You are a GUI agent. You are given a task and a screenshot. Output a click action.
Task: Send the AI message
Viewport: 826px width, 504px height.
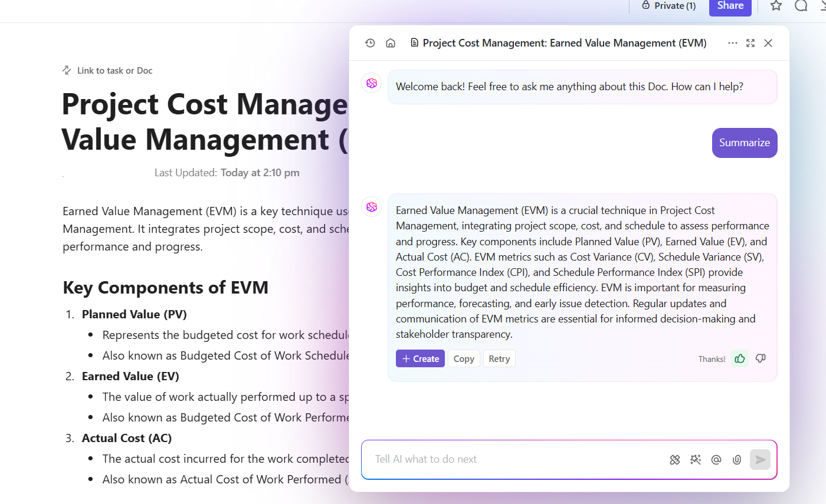click(x=761, y=460)
